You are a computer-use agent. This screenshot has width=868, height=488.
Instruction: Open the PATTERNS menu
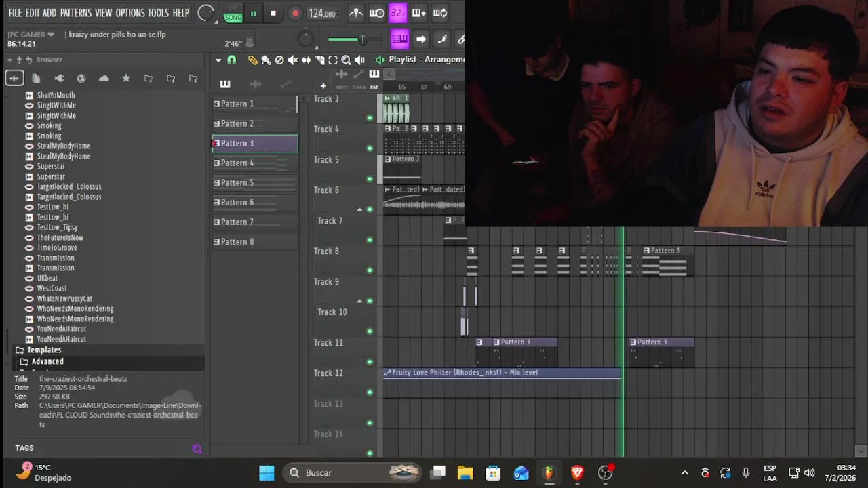tap(75, 13)
